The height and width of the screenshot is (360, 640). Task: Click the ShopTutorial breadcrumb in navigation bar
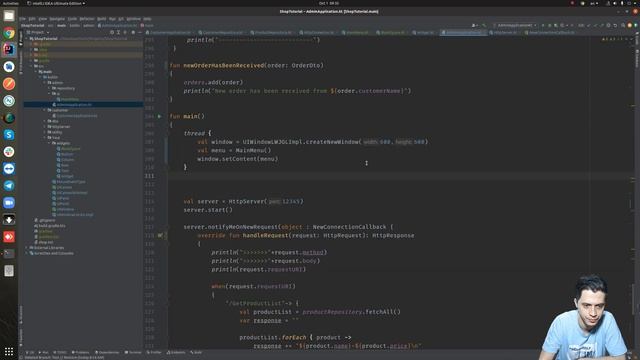(32, 25)
